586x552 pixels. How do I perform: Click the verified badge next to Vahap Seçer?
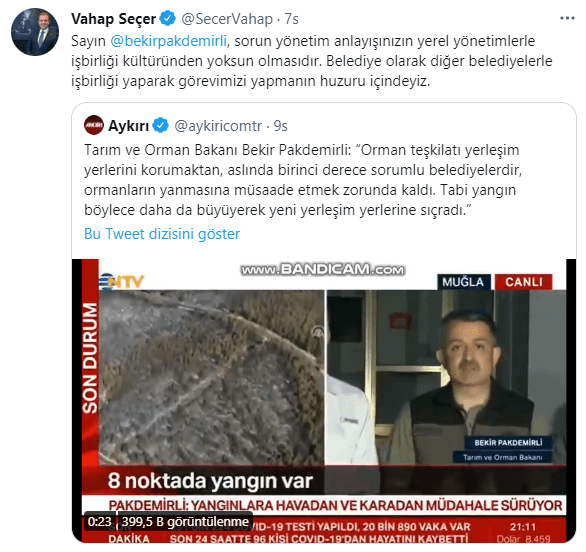(168, 19)
